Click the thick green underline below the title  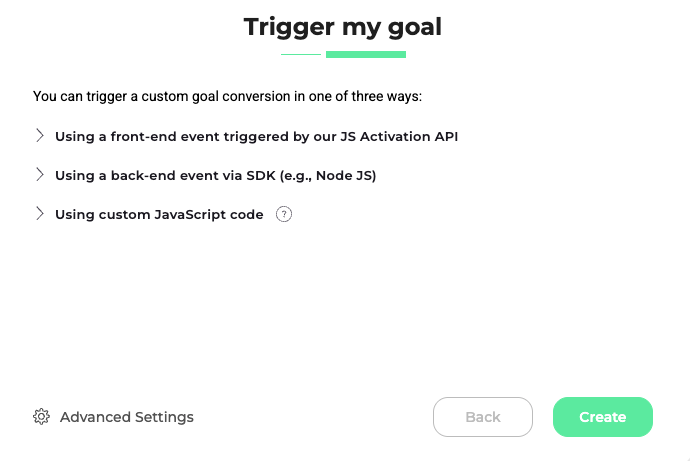(x=365, y=54)
